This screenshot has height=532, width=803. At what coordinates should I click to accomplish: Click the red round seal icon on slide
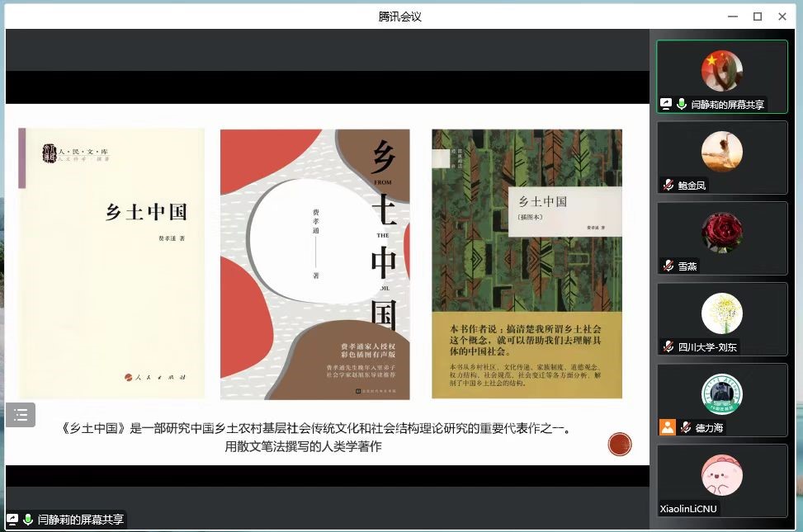click(x=619, y=445)
